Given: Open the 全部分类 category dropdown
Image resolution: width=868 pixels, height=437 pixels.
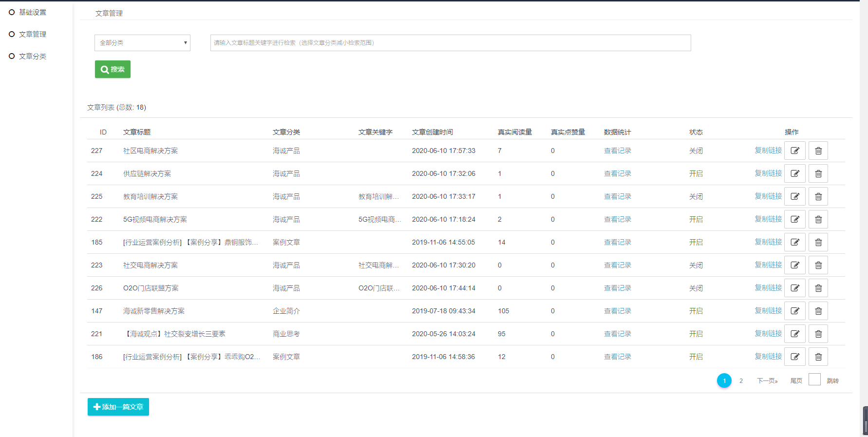Looking at the screenshot, I should click(142, 43).
